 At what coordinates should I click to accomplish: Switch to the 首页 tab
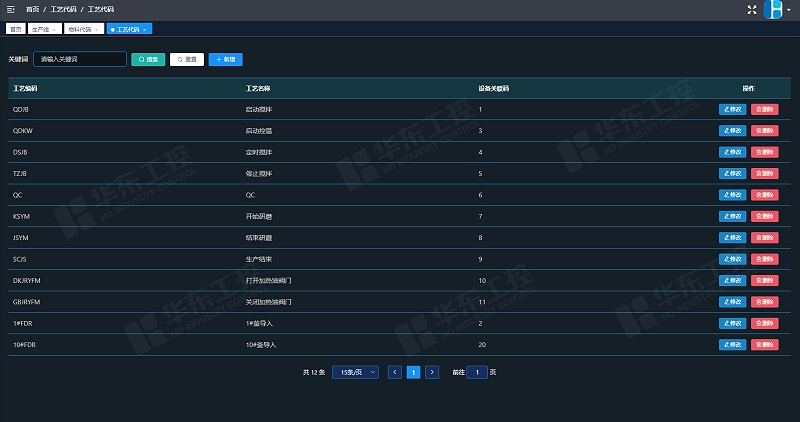(16, 30)
